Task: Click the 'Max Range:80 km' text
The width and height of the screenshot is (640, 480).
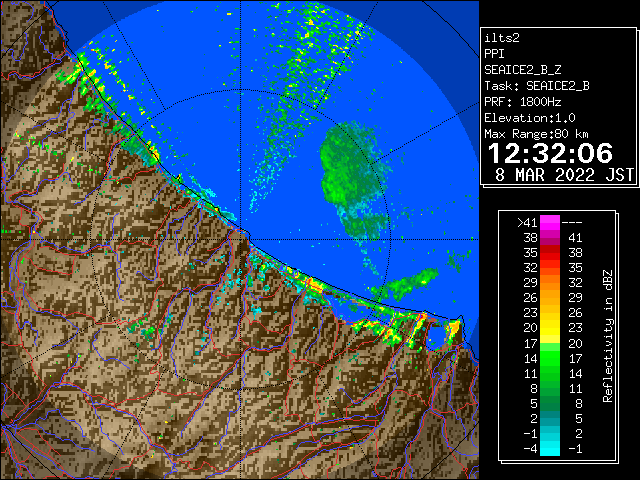Action: 536,134
